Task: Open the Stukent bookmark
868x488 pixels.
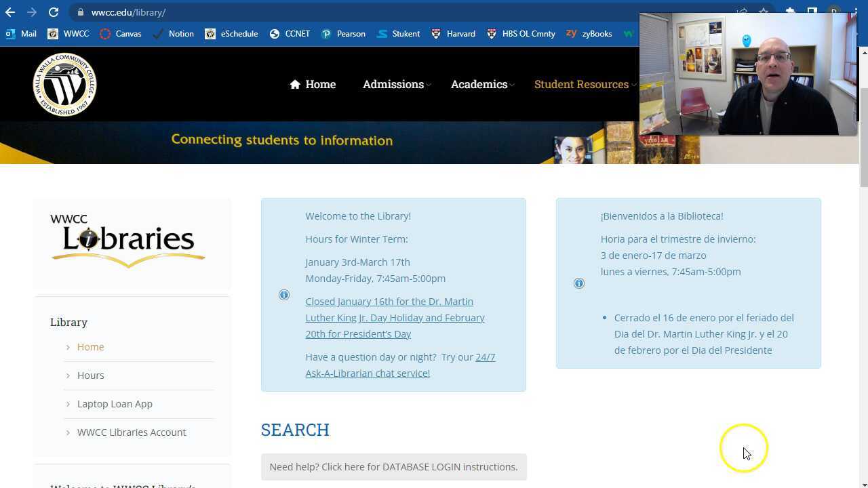Action: [x=399, y=33]
